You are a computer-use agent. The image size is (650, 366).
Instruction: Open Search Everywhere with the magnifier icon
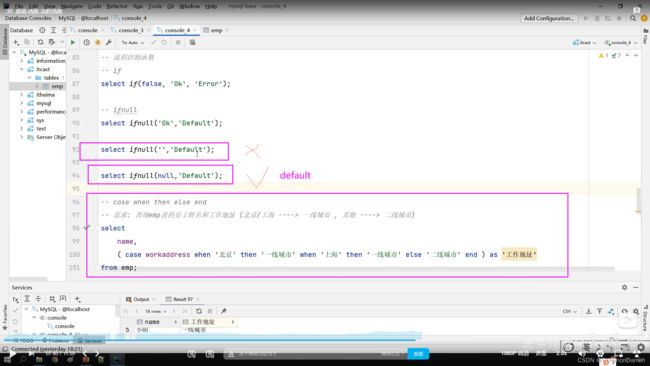tap(633, 18)
